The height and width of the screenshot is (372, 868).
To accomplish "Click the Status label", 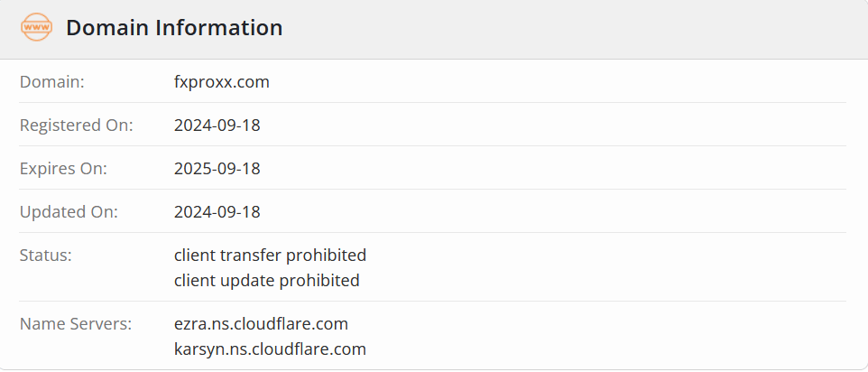I will pos(46,256).
